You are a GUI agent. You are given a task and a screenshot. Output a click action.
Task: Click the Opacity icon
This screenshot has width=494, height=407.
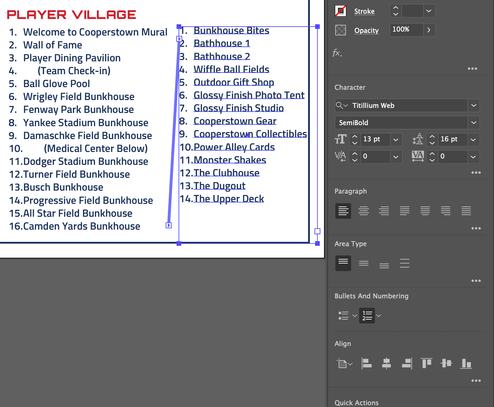coord(340,30)
